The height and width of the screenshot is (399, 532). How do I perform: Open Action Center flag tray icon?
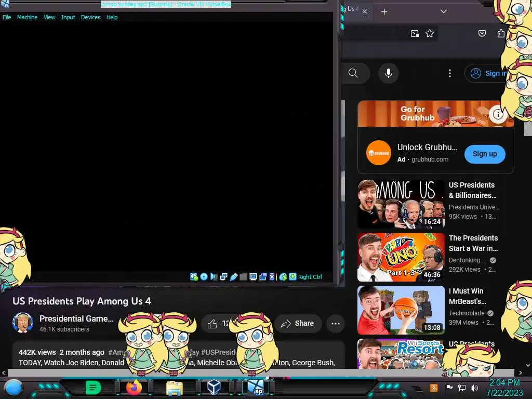449,388
